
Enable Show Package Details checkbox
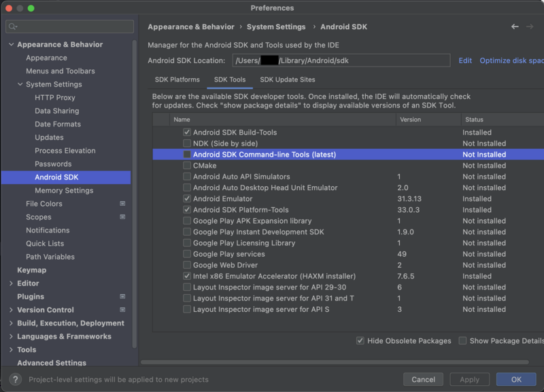point(462,340)
